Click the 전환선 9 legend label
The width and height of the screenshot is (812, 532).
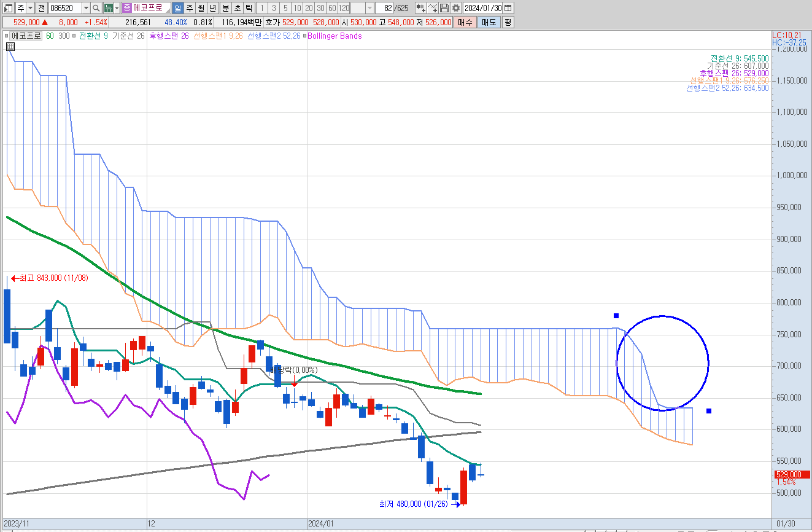point(93,36)
